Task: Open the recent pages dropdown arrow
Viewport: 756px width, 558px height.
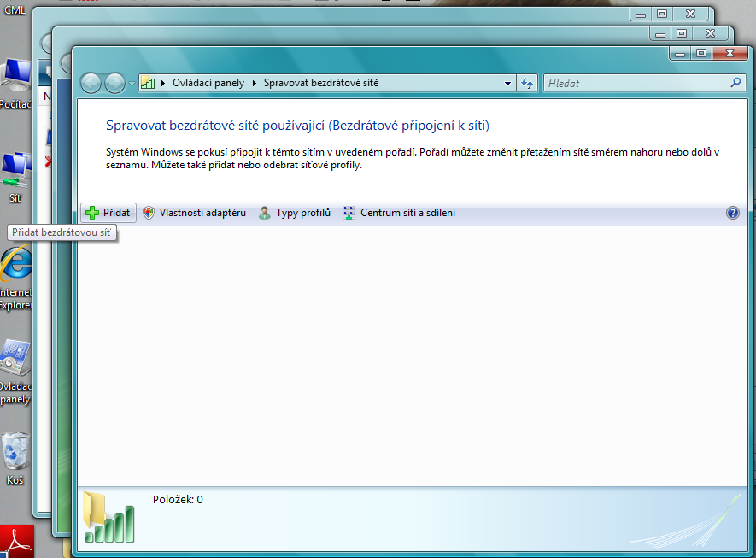Action: pos(132,84)
